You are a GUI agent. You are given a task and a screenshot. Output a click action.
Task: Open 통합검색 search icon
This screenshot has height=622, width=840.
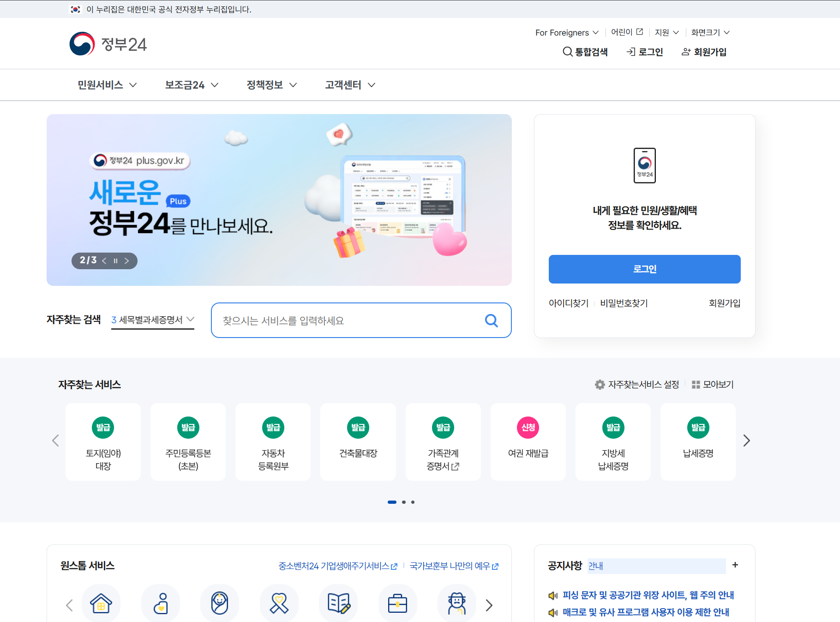click(x=585, y=52)
